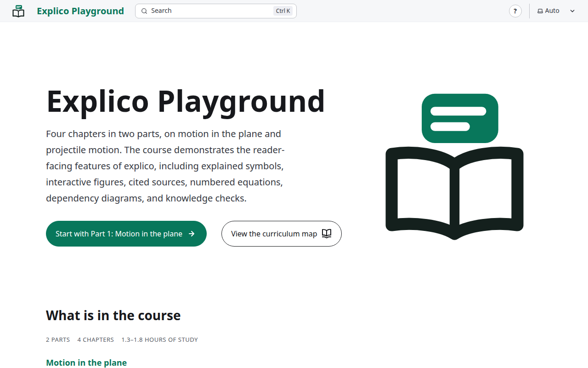The width and height of the screenshot is (588, 368).
Task: Click the arrow icon in Start button
Action: tap(192, 234)
